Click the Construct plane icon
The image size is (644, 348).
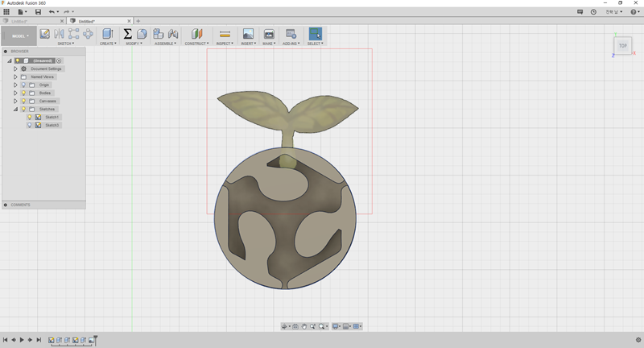[x=196, y=34]
